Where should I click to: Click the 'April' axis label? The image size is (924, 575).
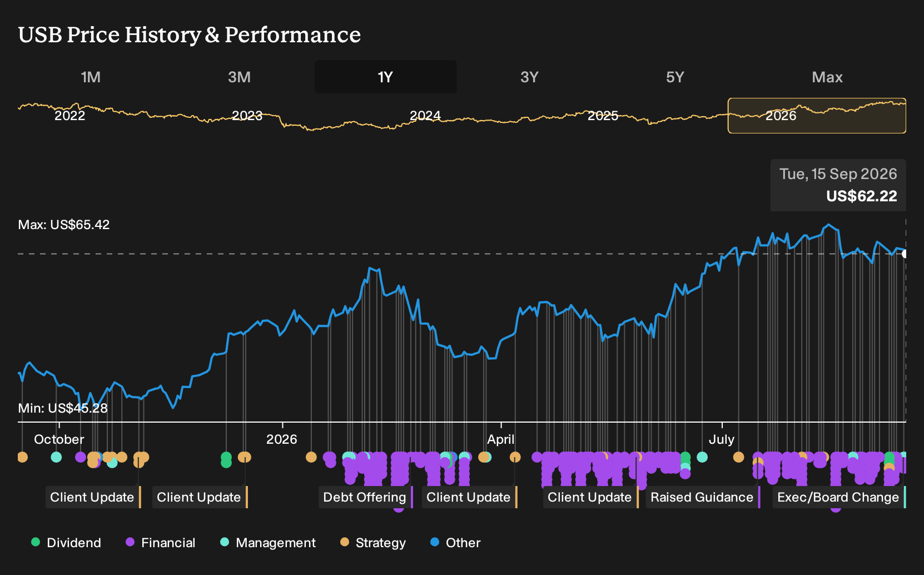tap(500, 439)
